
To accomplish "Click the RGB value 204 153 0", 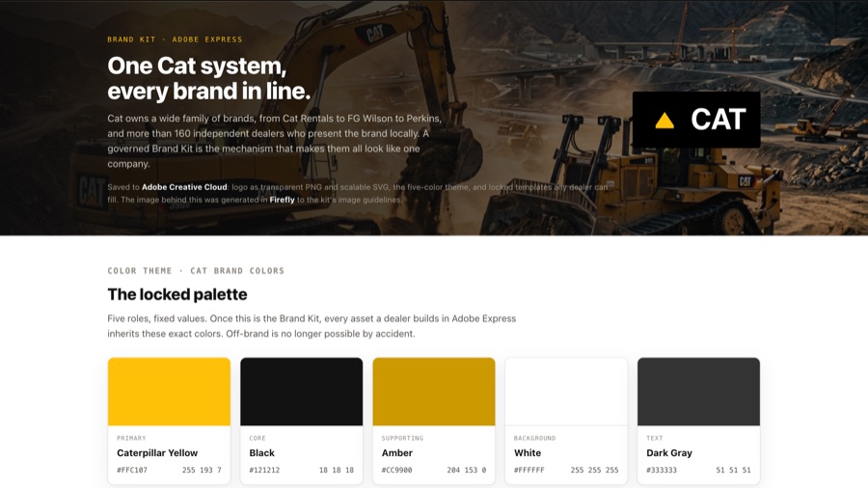I will [466, 470].
